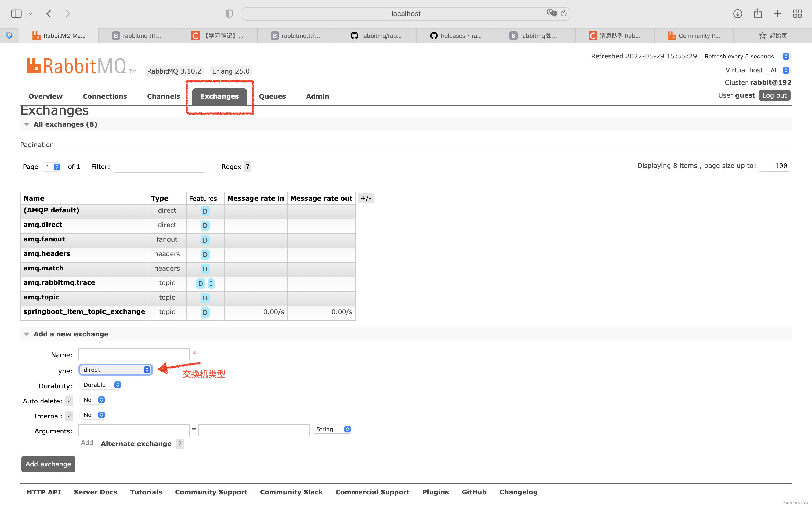Image resolution: width=812 pixels, height=507 pixels.
Task: Click the Admin navigation icon
Action: [317, 96]
